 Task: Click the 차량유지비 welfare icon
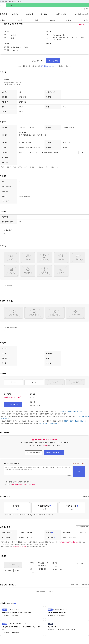coord(44,258)
